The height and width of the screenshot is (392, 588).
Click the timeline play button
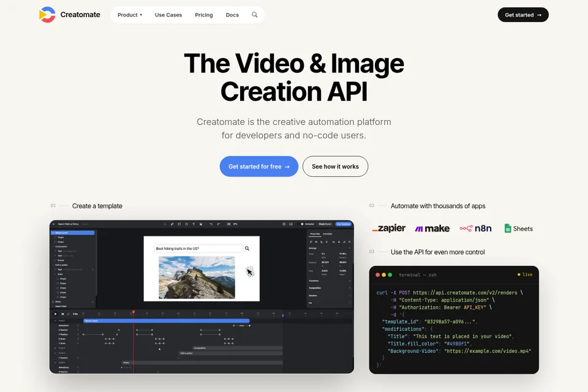[56, 314]
